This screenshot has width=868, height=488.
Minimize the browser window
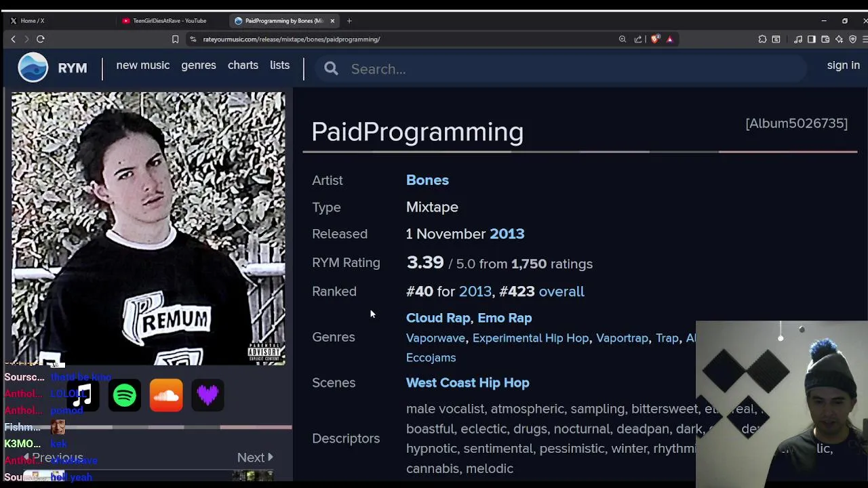click(x=824, y=21)
